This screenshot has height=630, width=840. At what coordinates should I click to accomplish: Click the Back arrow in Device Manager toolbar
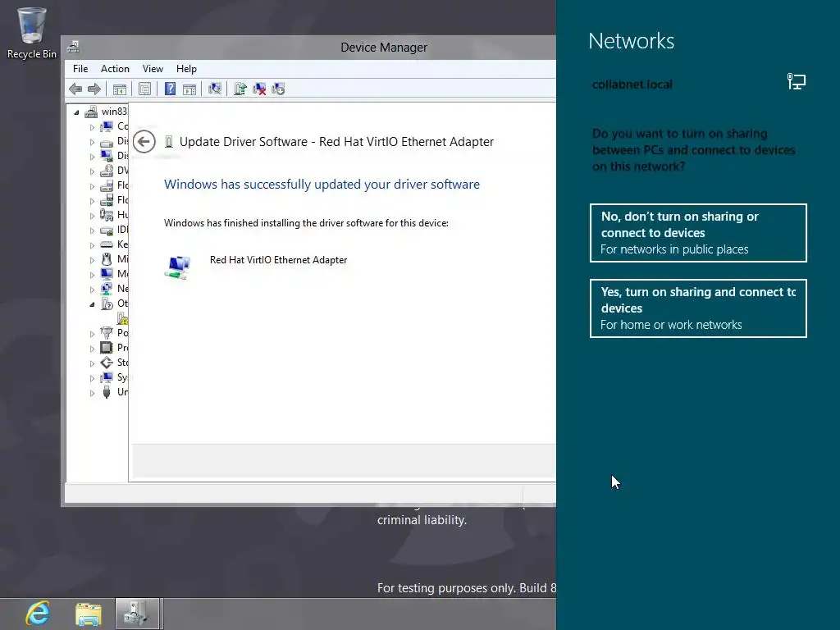[75, 89]
